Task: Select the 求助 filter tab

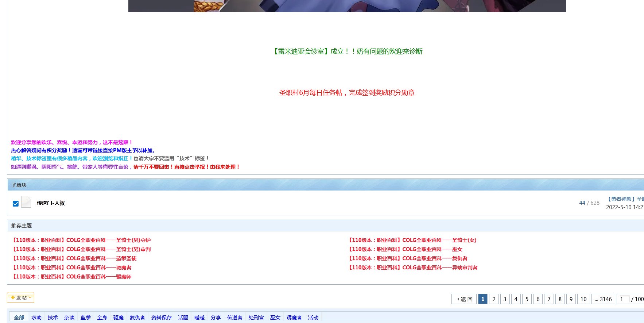Action: (x=36, y=318)
